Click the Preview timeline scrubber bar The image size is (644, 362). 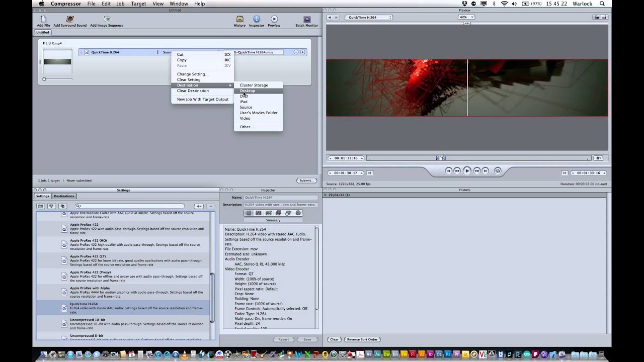[479, 158]
